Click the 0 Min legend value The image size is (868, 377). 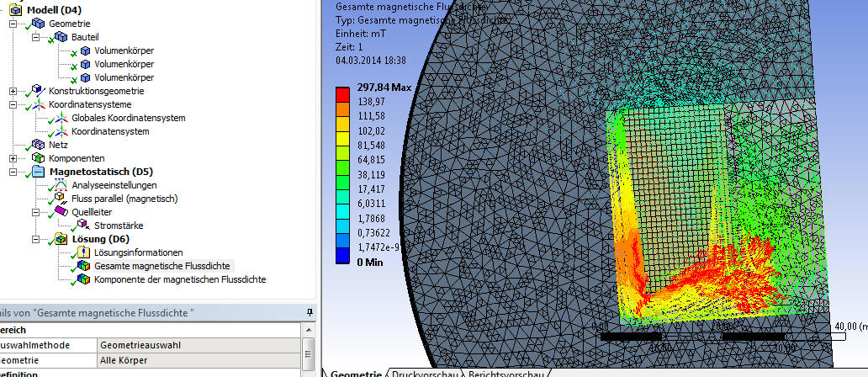370,263
